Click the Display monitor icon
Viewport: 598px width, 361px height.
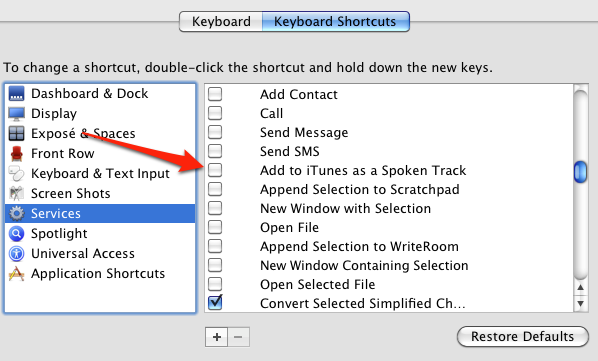16,114
